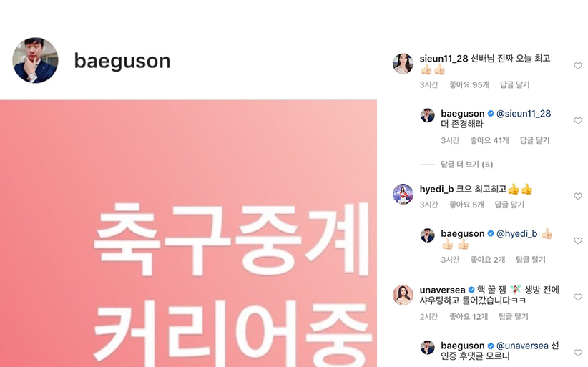The width and height of the screenshot is (588, 367).
Task: Open the @unaversea mention link
Action: pyautogui.click(x=522, y=346)
